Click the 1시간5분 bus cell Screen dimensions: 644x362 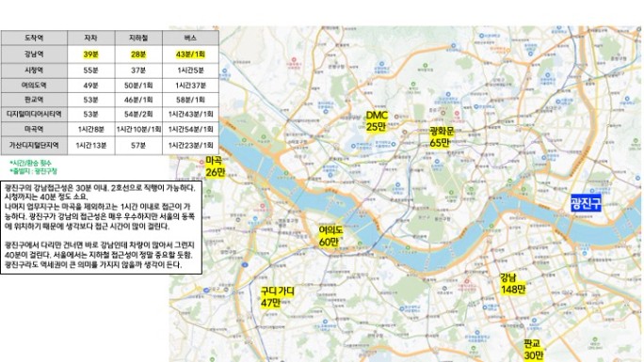(x=190, y=71)
